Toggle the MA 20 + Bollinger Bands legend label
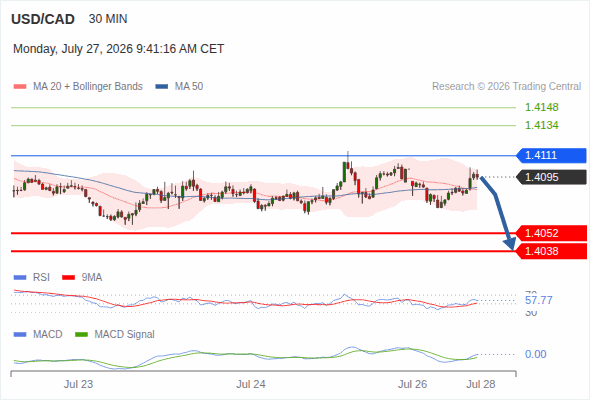Image resolution: width=590 pixels, height=400 pixels. [88, 87]
